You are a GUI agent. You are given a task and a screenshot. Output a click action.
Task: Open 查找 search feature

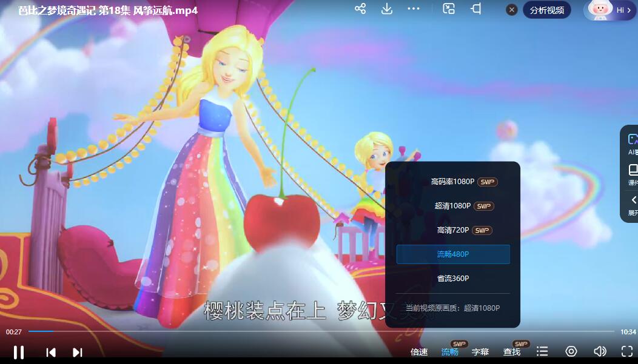[x=512, y=352]
